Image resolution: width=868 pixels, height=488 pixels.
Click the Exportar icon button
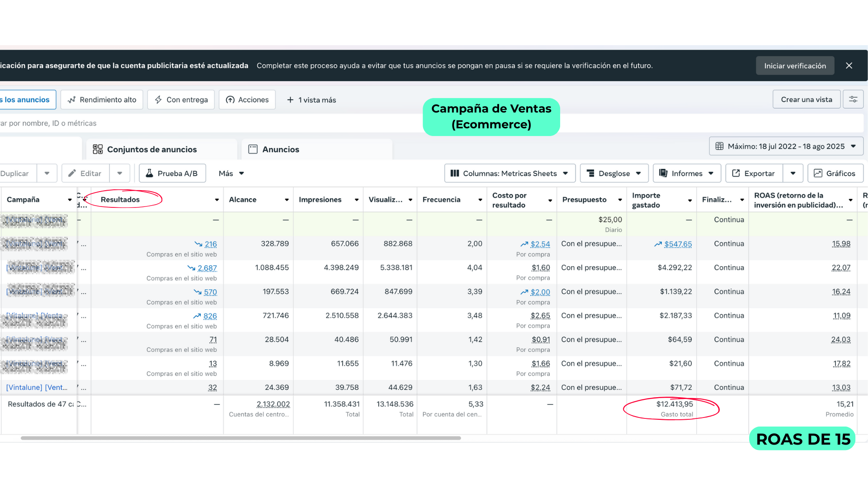tap(736, 174)
